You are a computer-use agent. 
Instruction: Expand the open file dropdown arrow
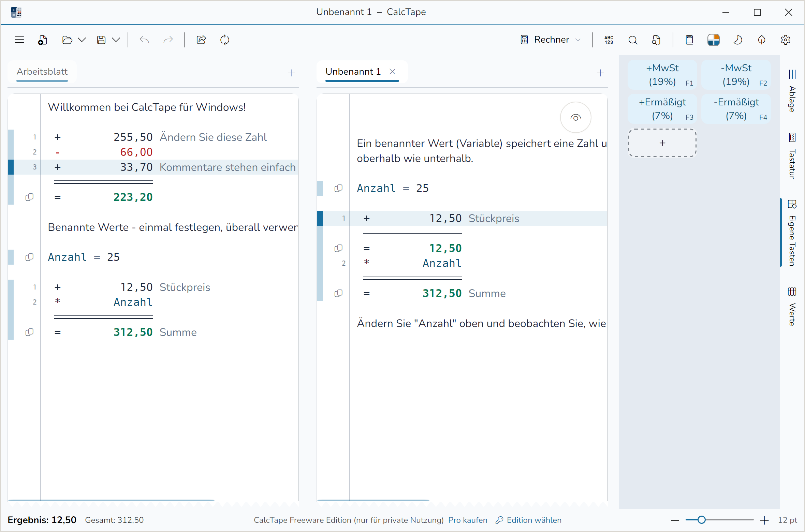pos(82,40)
